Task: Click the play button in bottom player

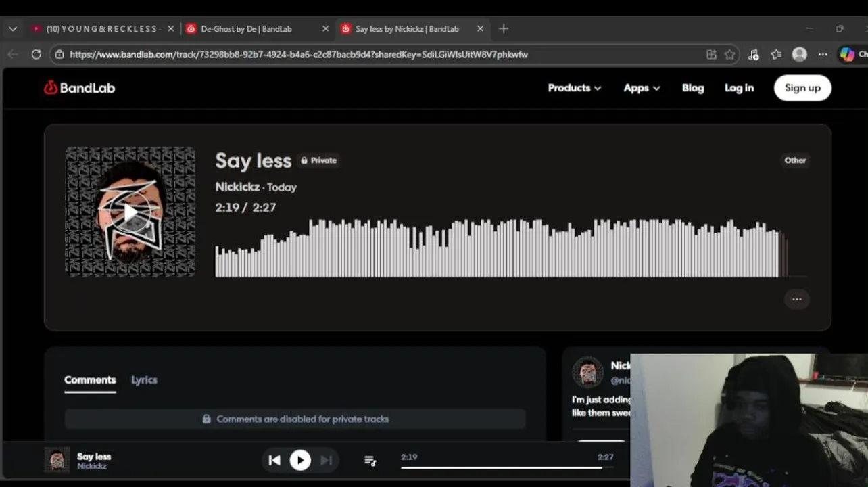Action: (300, 460)
